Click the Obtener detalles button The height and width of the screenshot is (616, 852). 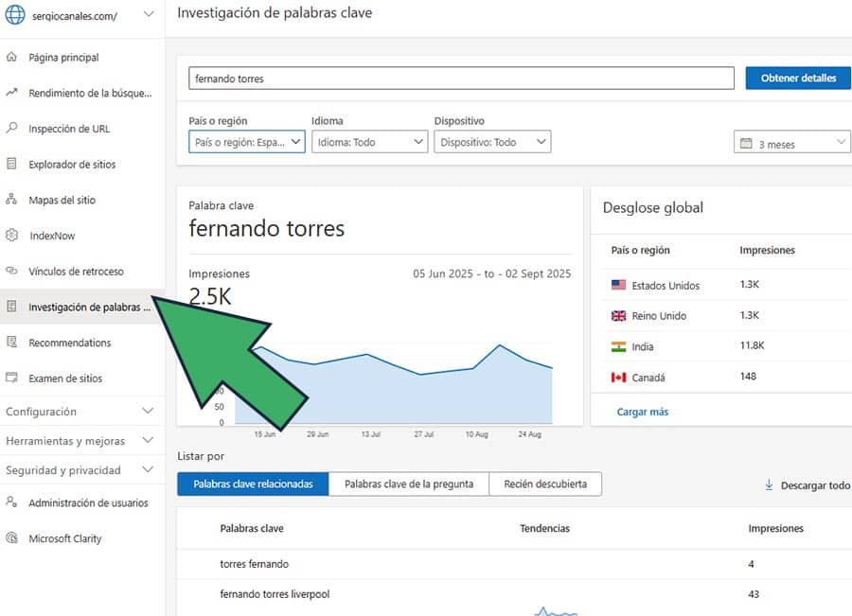point(800,78)
